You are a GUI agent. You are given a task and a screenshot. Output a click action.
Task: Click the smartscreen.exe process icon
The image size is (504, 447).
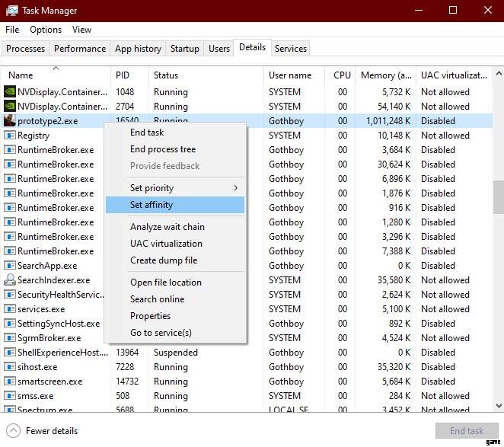pos(10,381)
